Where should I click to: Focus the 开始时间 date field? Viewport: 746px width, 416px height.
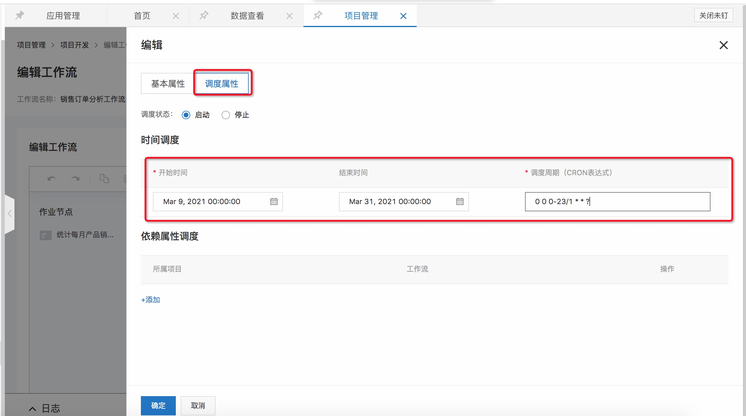(218, 201)
